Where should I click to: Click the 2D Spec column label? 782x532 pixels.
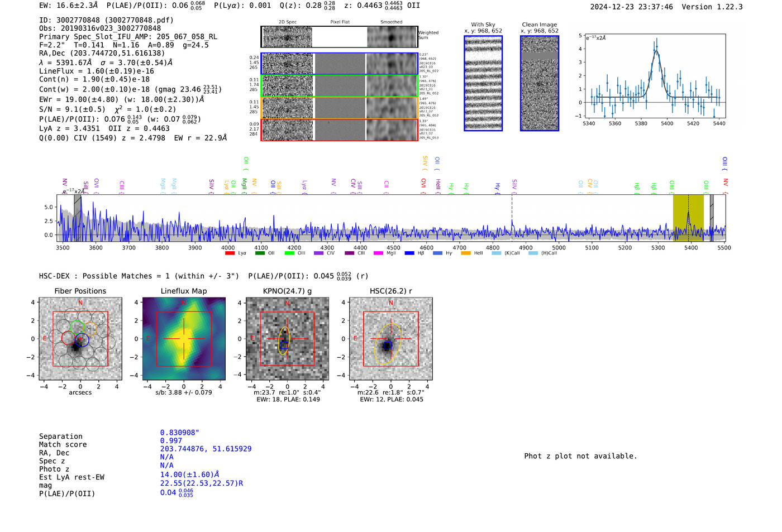288,22
